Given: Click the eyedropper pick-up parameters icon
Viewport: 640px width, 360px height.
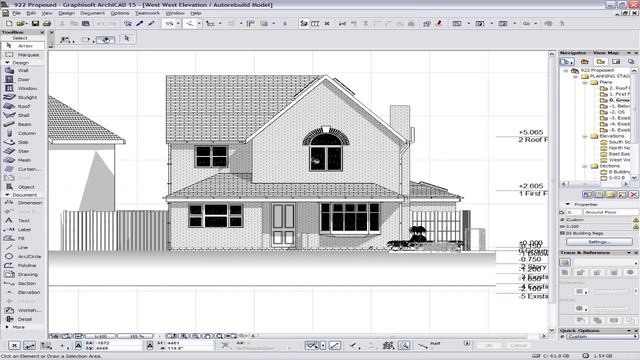Looking at the screenshot, I should (140, 24).
